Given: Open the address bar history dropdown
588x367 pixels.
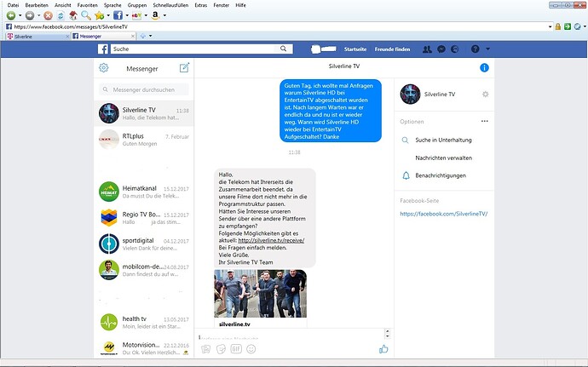Looking at the screenshot, I should click(x=551, y=26).
